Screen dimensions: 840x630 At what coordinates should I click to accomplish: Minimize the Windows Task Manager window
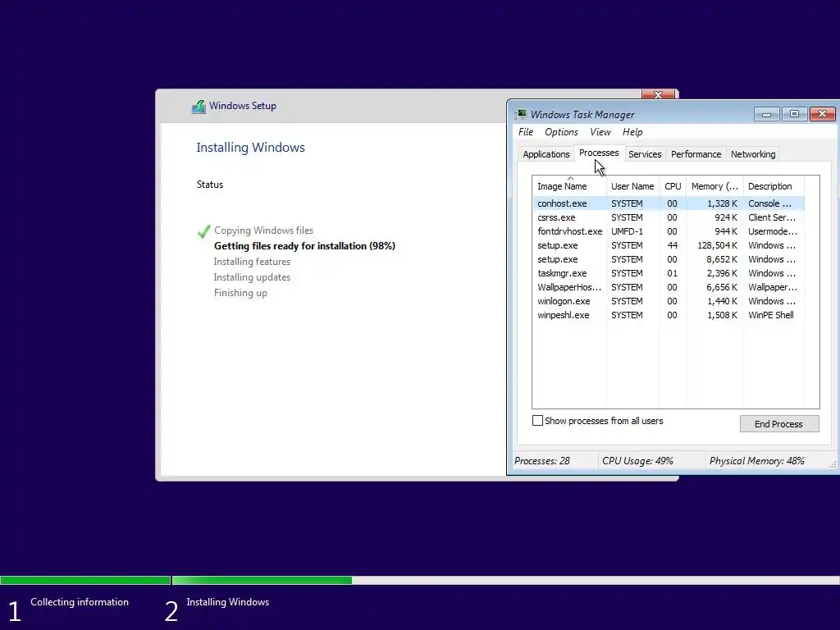[766, 113]
